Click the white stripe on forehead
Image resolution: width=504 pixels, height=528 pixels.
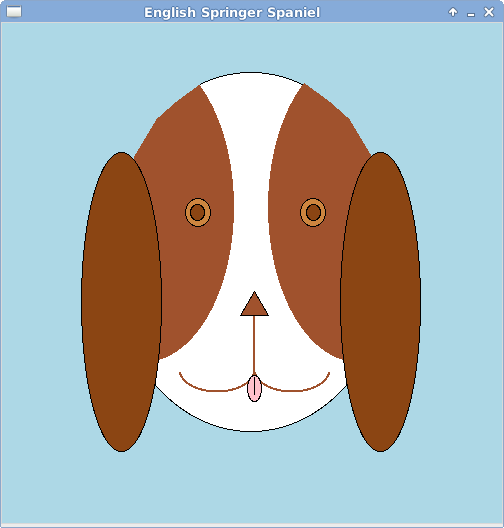(252, 135)
